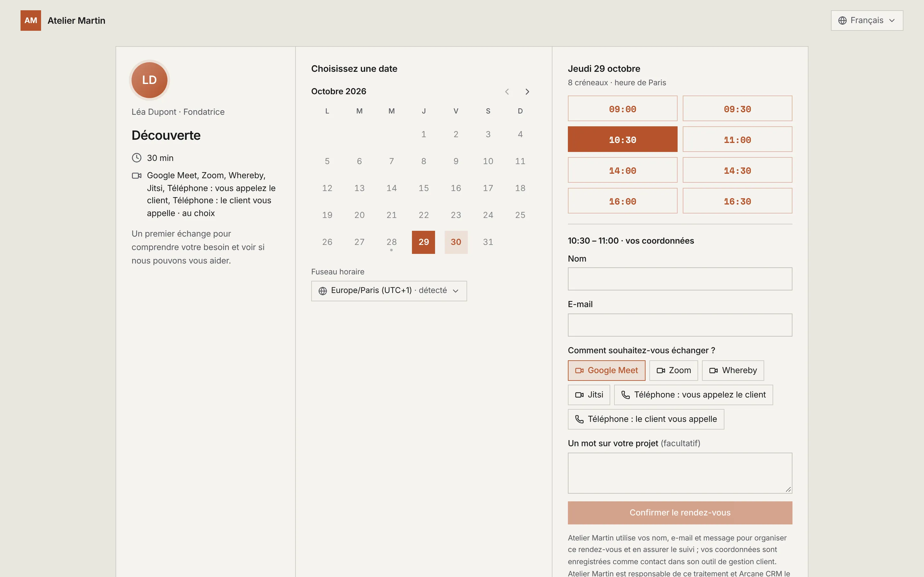Expand the Europe/Paris timezone dropdown
The width and height of the screenshot is (924, 577).
pyautogui.click(x=389, y=291)
